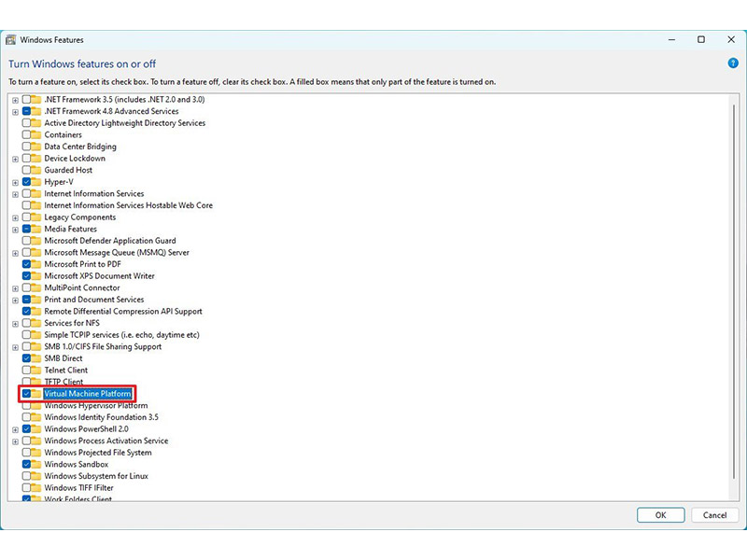This screenshot has width=747, height=560.
Task: Tick Active Directory Lightweight Directory Services checkbox
Action: (x=26, y=123)
